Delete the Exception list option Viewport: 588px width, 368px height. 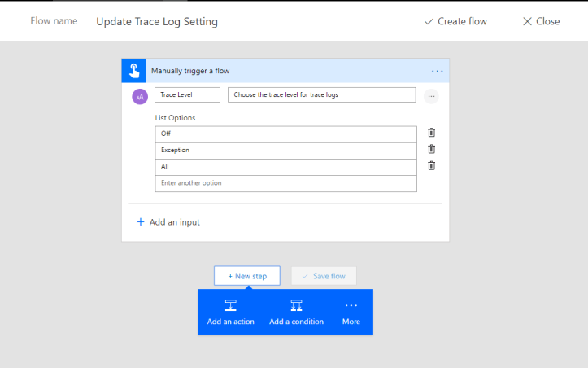(x=432, y=149)
